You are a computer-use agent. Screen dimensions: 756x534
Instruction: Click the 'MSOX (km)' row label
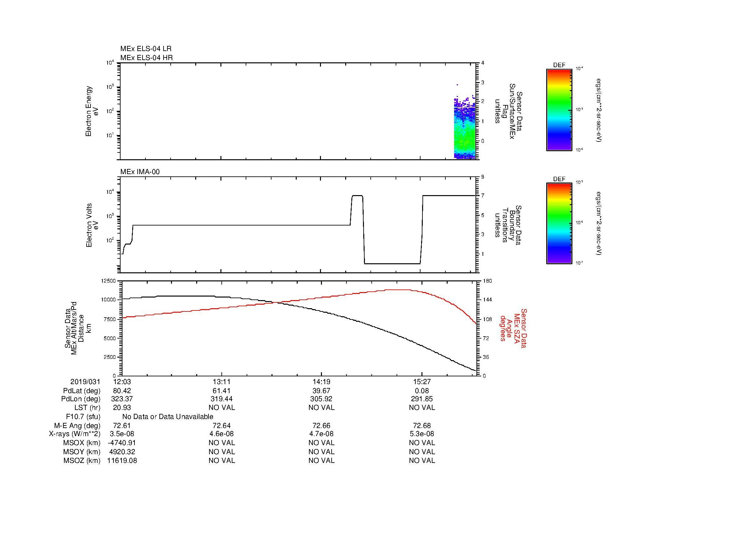[82, 443]
